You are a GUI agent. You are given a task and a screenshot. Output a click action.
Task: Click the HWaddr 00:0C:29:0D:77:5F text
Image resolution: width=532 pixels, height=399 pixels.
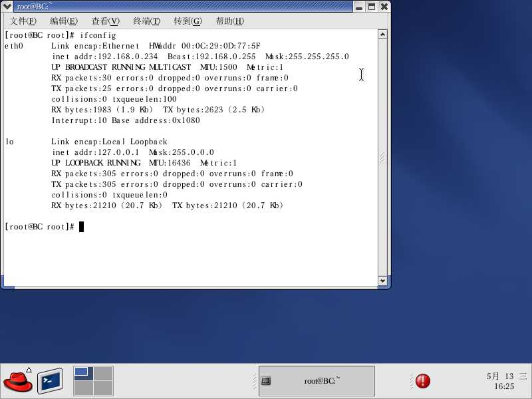coord(205,46)
